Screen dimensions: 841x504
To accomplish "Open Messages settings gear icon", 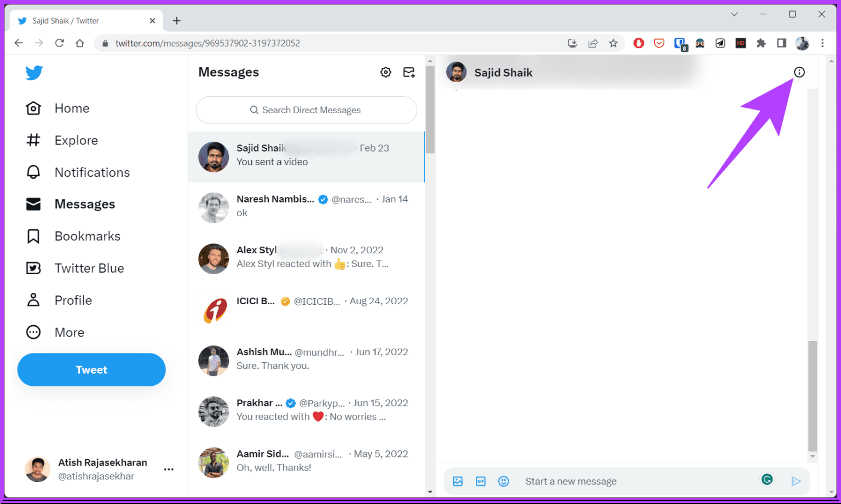I will 385,72.
